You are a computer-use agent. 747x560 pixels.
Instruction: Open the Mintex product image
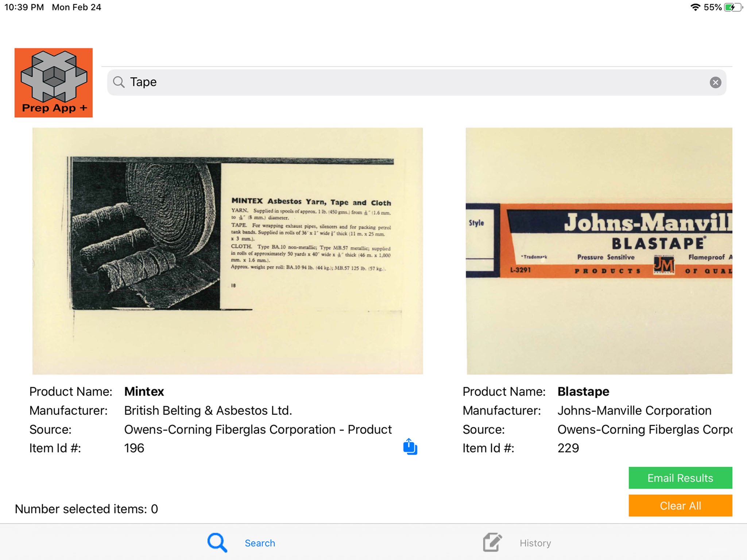[x=228, y=251]
